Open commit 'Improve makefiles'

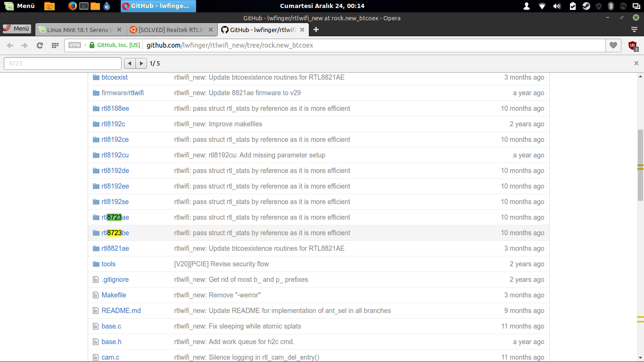point(218,124)
